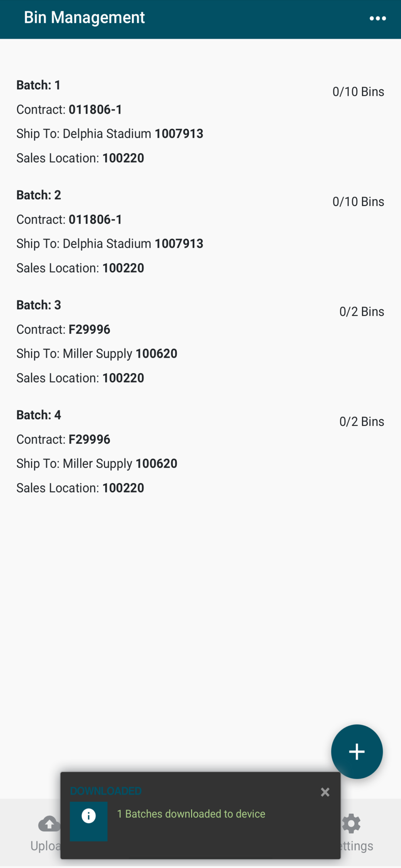The image size is (401, 868).
Task: Tap the plus floating action button
Action: pyautogui.click(x=357, y=752)
